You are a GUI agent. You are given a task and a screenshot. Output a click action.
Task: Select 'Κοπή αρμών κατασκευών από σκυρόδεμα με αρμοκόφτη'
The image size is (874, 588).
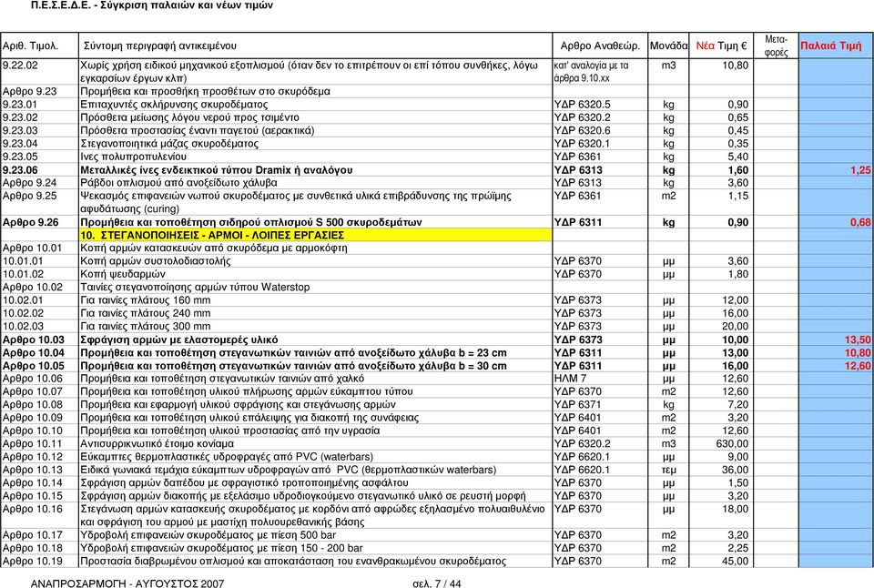pos(213,248)
